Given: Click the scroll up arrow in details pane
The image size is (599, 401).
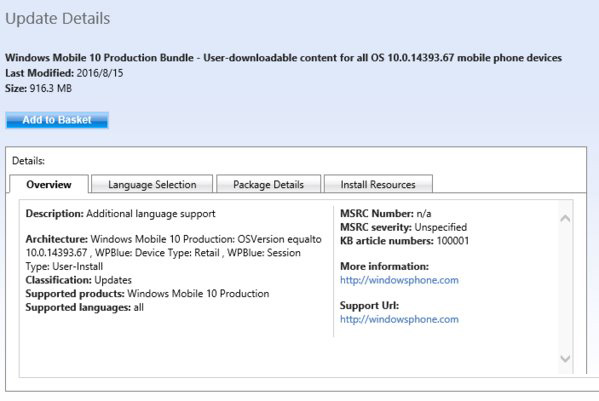Looking at the screenshot, I should coord(565,218).
